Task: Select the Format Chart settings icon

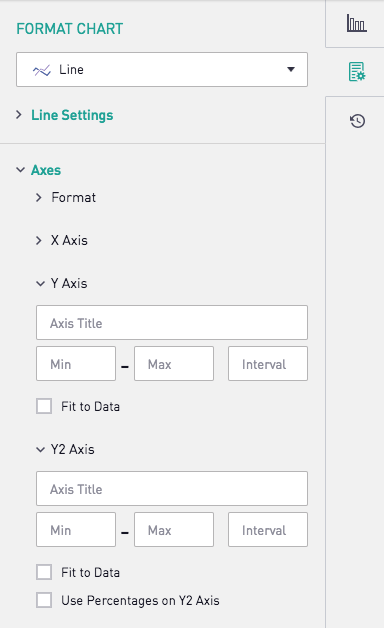Action: 356,72
